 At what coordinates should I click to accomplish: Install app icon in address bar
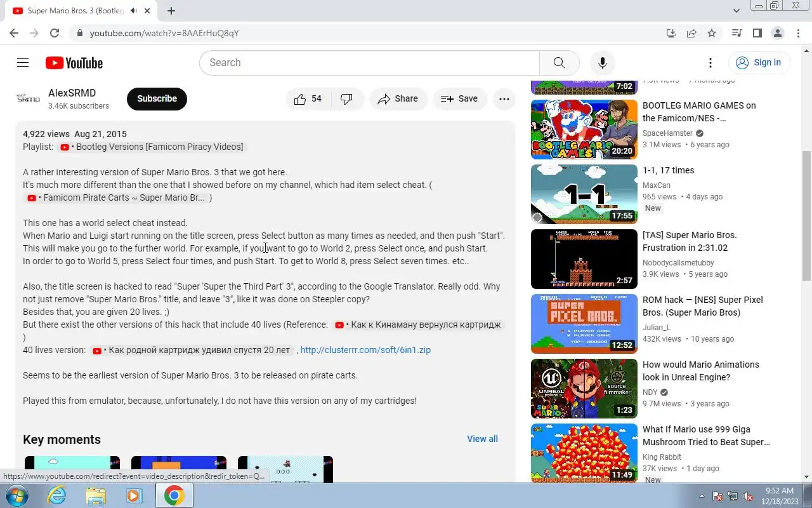click(671, 33)
